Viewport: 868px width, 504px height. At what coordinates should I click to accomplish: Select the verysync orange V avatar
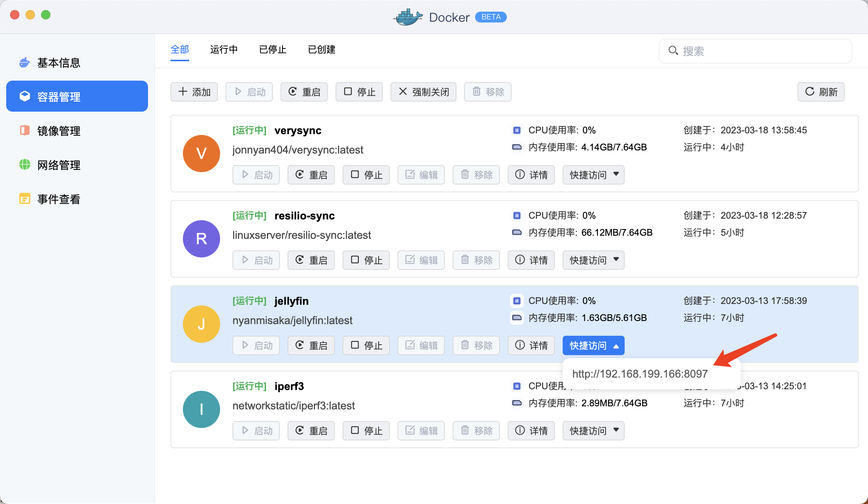(x=201, y=154)
